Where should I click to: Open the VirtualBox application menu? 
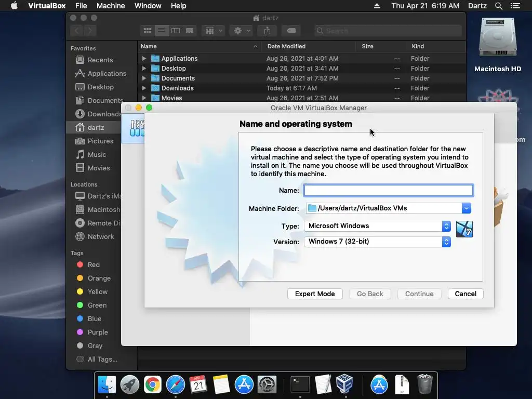point(47,6)
